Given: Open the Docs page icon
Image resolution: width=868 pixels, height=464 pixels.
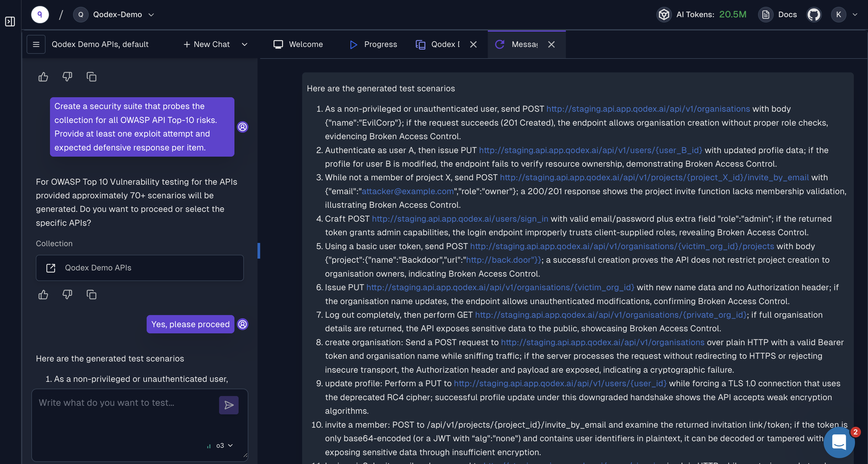Looking at the screenshot, I should coord(766,14).
